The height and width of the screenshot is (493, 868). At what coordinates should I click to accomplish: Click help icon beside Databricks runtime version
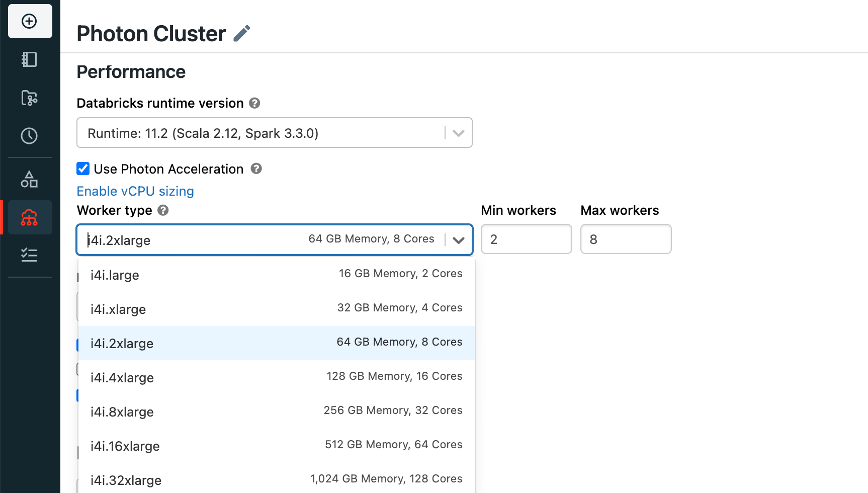255,103
